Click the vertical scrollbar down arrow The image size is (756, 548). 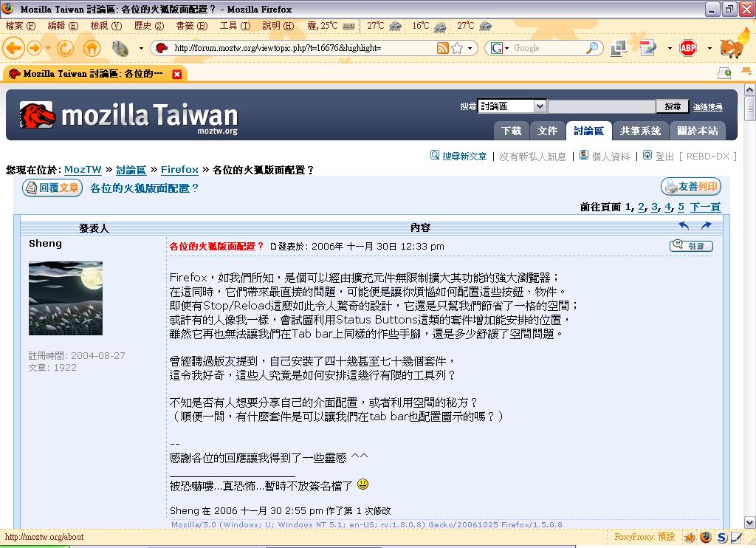tap(750, 522)
